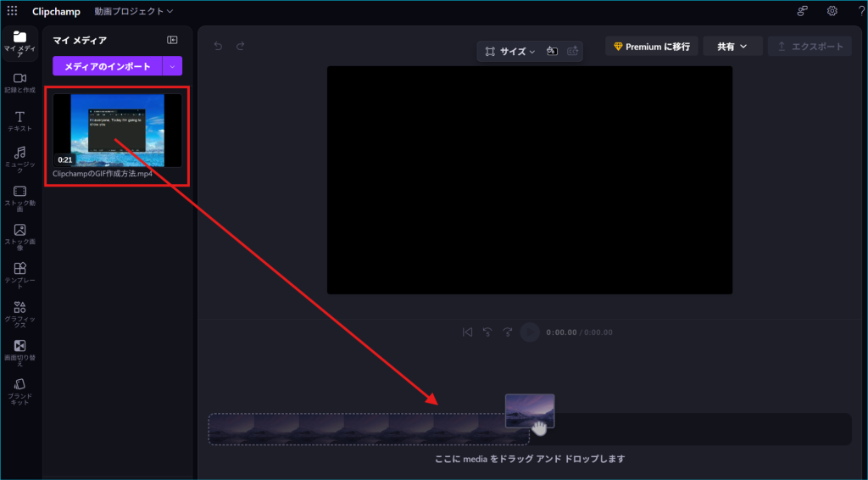Open the Stock Video (ストック動画) panel
868x480 pixels.
(x=19, y=197)
